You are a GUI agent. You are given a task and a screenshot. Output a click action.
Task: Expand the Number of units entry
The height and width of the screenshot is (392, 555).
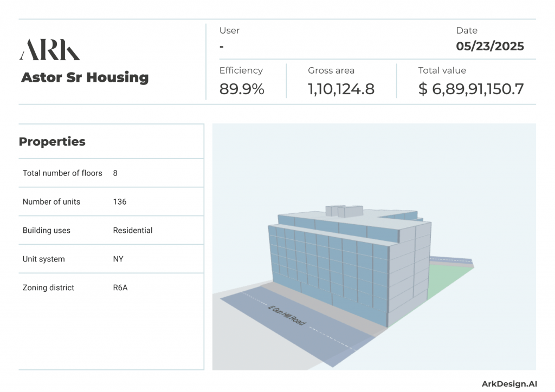[51, 201]
